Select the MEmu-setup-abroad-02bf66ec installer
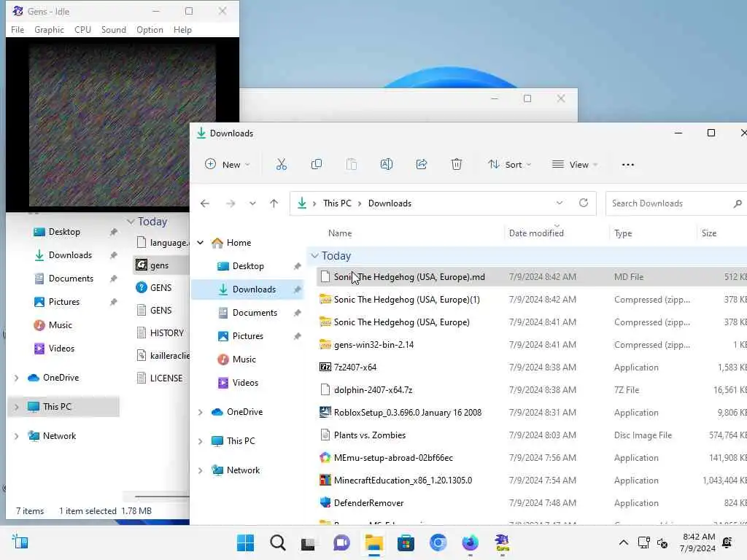The height and width of the screenshot is (560, 747). (393, 458)
